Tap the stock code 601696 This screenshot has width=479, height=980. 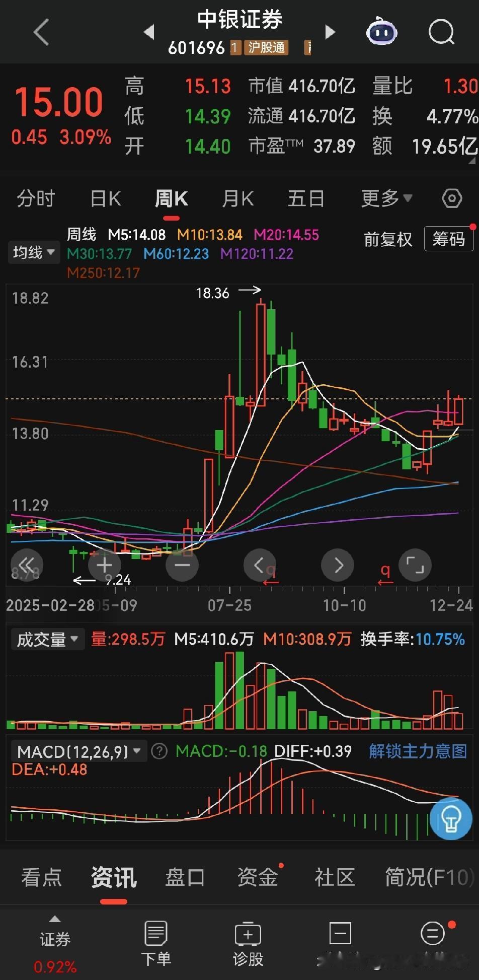pos(196,48)
